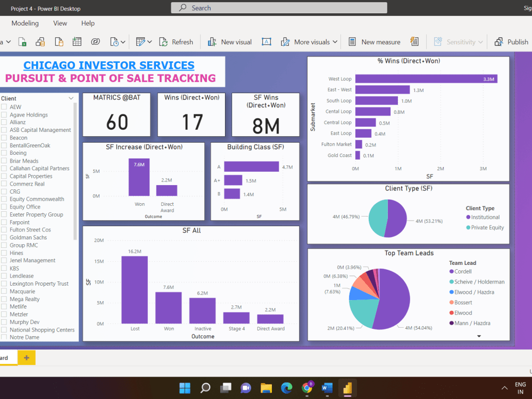Open Microsoft Edge from taskbar

click(287, 388)
